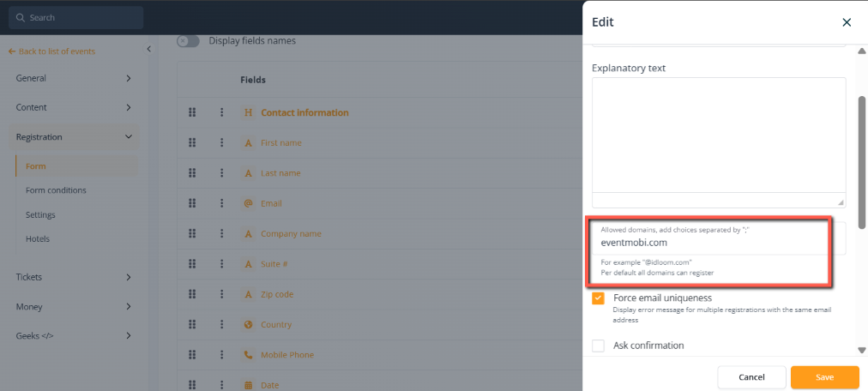Click the @ icon next to Email
The width and height of the screenshot is (868, 391).
pyautogui.click(x=248, y=204)
